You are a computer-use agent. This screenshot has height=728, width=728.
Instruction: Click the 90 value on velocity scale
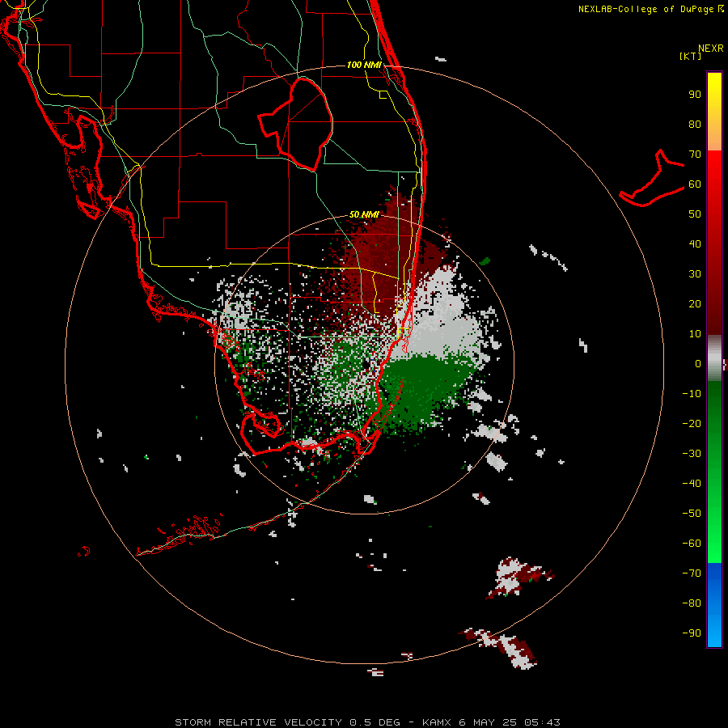695,95
